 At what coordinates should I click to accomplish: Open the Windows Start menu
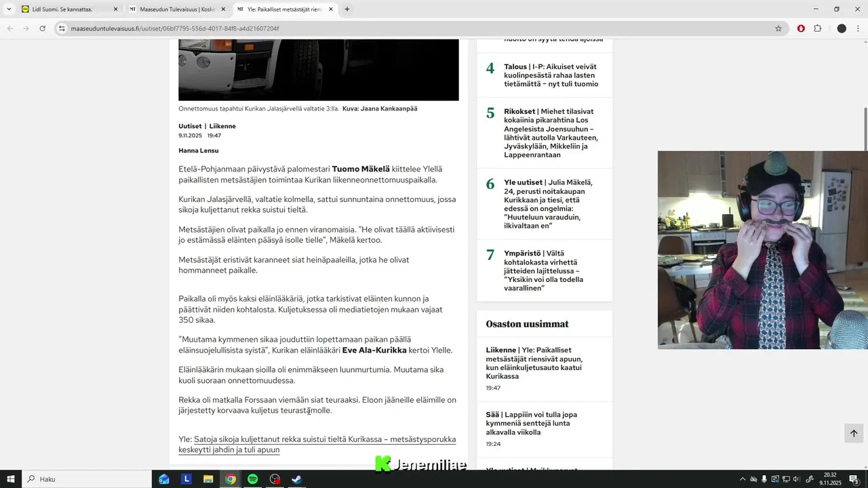pos(11,479)
